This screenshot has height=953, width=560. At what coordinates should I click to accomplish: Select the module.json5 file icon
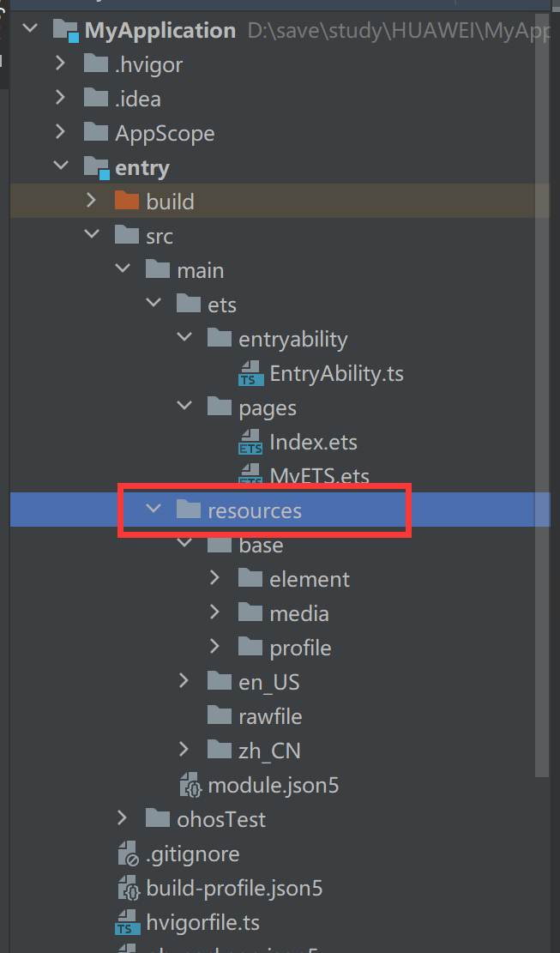click(x=190, y=785)
